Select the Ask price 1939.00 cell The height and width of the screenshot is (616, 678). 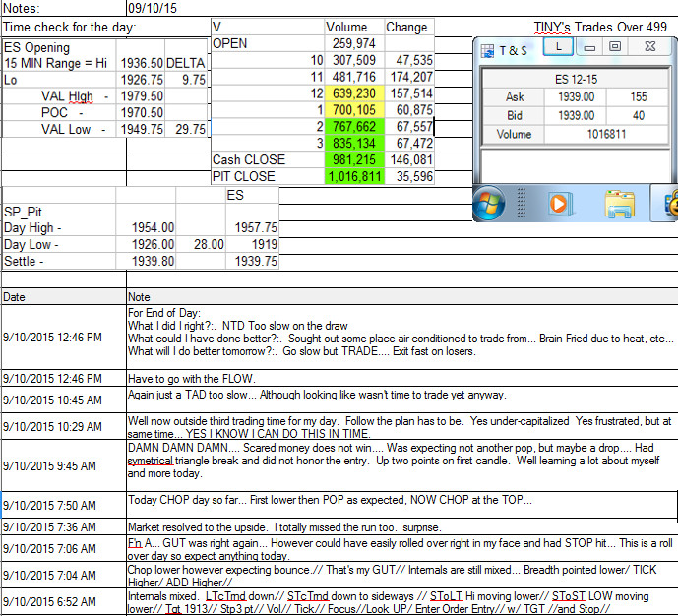(576, 96)
